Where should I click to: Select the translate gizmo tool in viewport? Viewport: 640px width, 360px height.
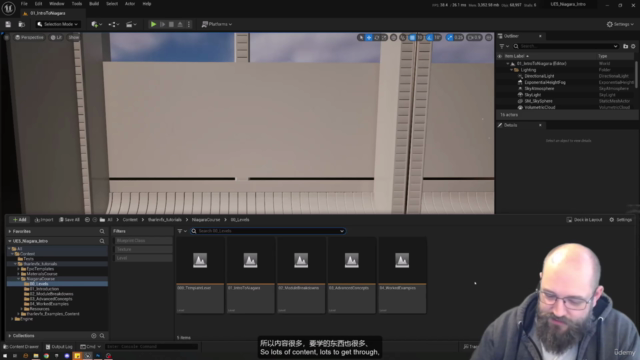click(369, 38)
